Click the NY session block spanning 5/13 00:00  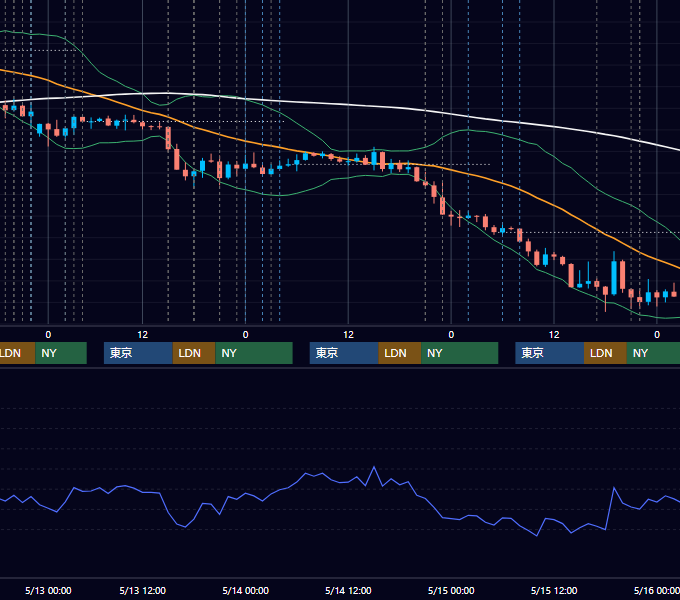(x=61, y=353)
